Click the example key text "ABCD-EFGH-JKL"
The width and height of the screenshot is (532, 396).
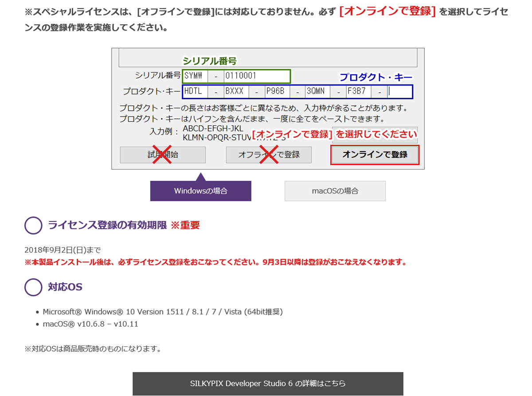[213, 128]
